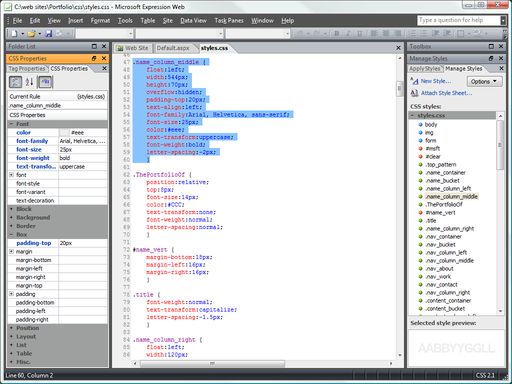Click the blue bullet beside body style
The image size is (512, 384).
(x=420, y=124)
